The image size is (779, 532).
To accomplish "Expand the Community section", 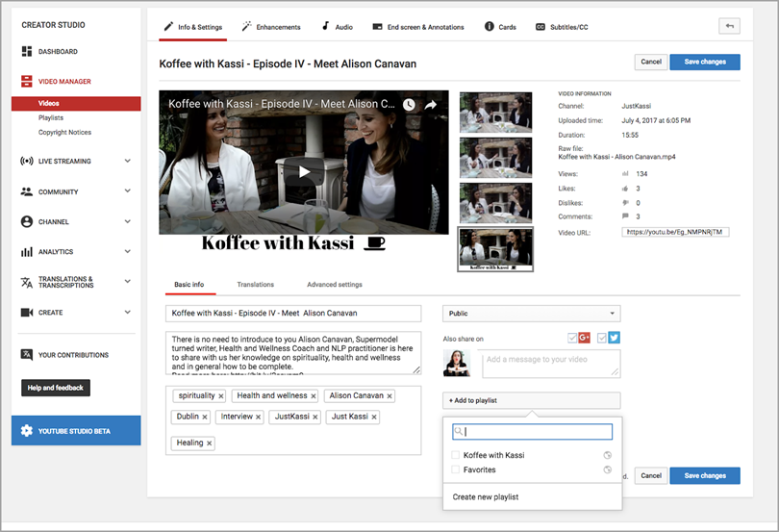I will [x=128, y=190].
